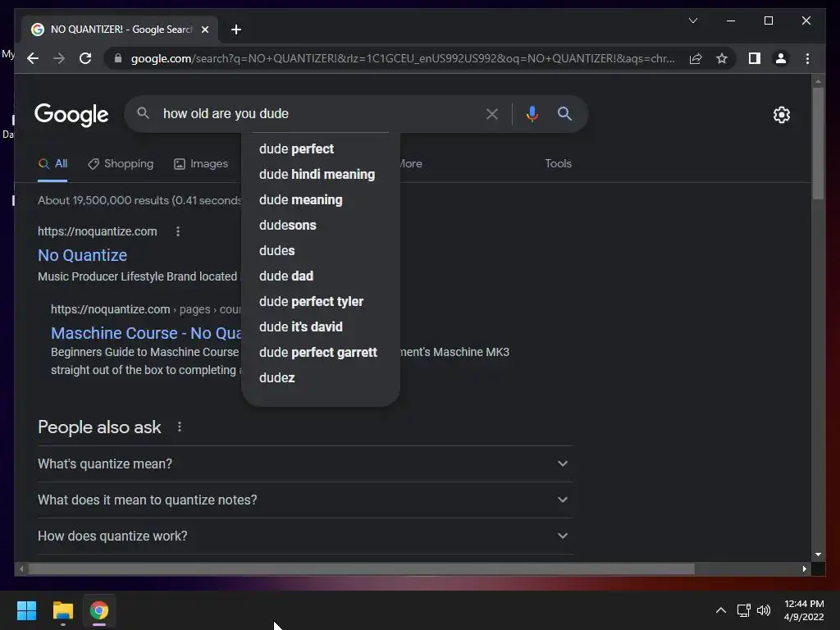This screenshot has height=630, width=840.
Task: Choose suggestion 'dude perfect'
Action: coord(296,149)
